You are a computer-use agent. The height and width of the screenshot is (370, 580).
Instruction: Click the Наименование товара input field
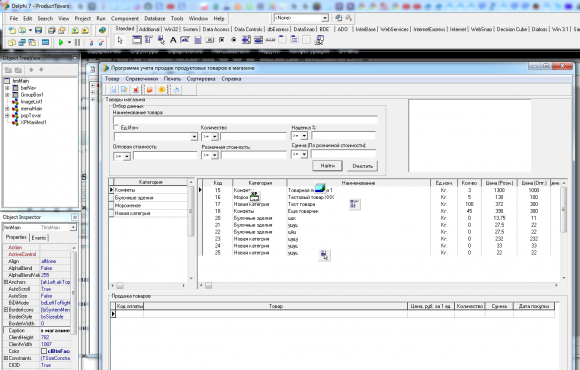(x=245, y=120)
